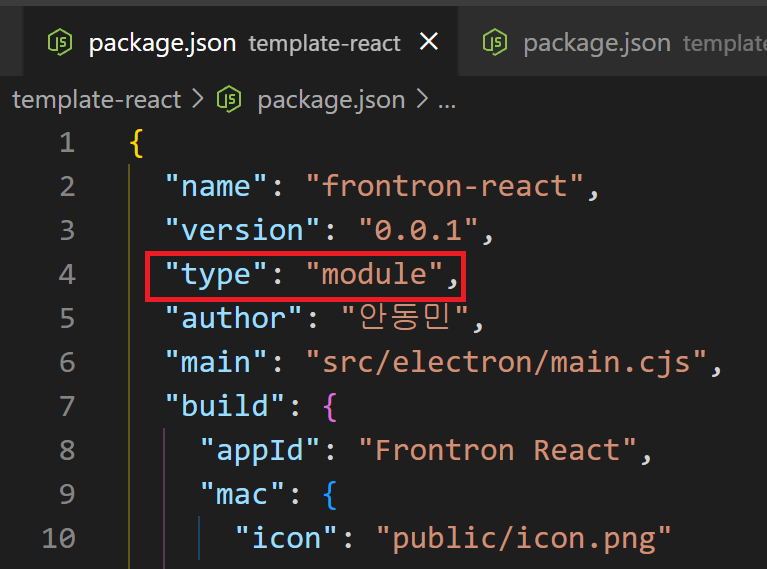
Task: Select line 4 via its line number
Action: pos(66,274)
